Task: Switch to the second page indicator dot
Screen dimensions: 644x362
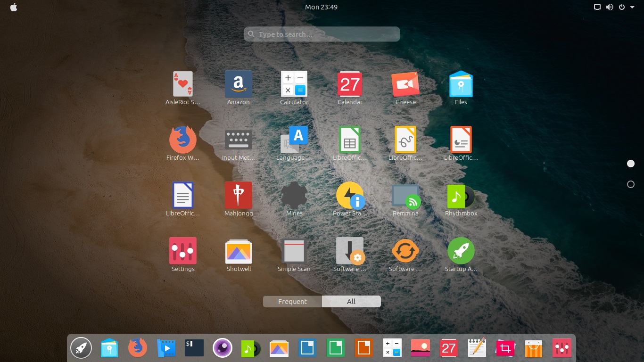Action: click(x=631, y=184)
